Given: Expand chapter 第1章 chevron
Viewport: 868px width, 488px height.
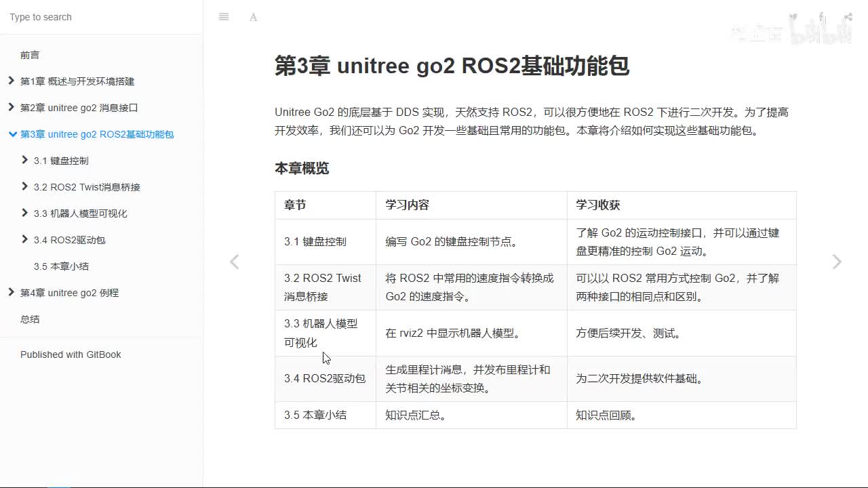Looking at the screenshot, I should point(11,81).
